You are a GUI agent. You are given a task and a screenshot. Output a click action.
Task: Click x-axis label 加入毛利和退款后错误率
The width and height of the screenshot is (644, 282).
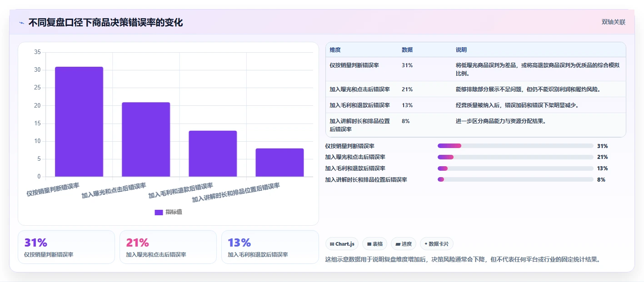[x=181, y=191]
